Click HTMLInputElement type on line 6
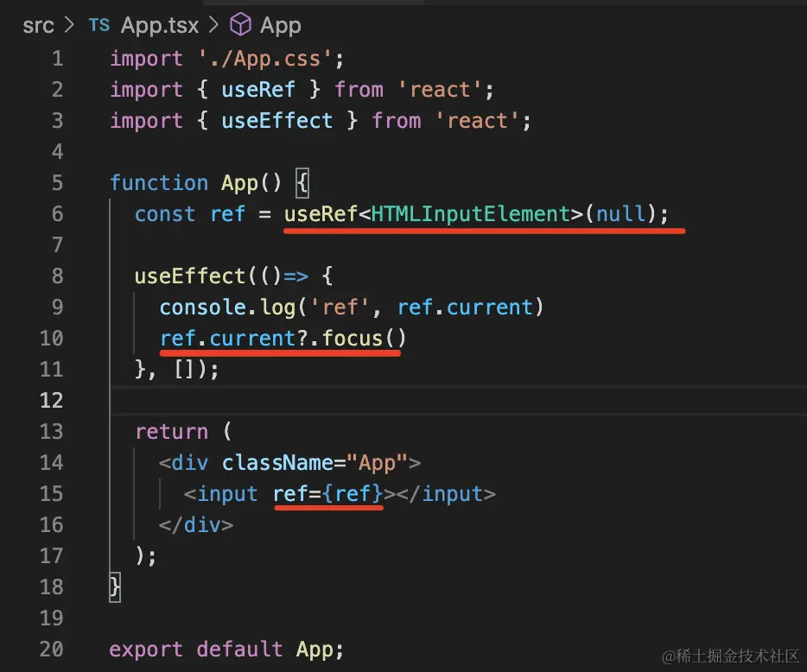 coord(470,213)
